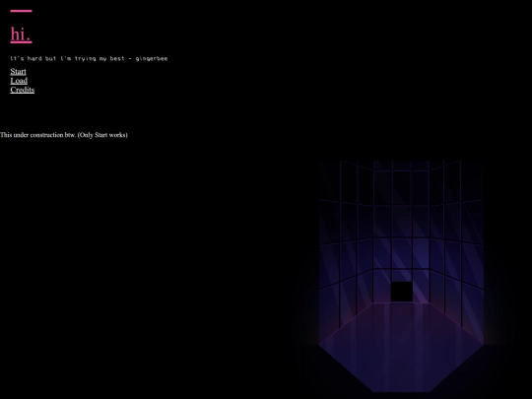Open the Load link
The image size is (532, 399).
point(19,81)
